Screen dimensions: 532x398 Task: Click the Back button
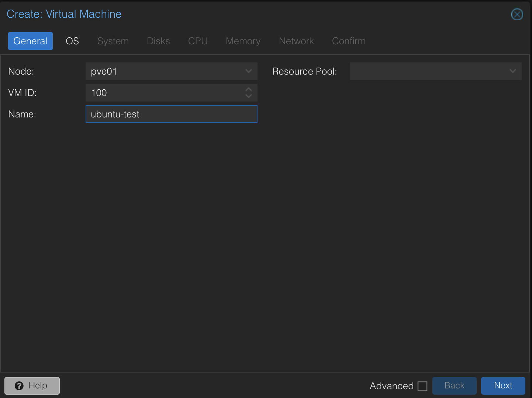(454, 385)
